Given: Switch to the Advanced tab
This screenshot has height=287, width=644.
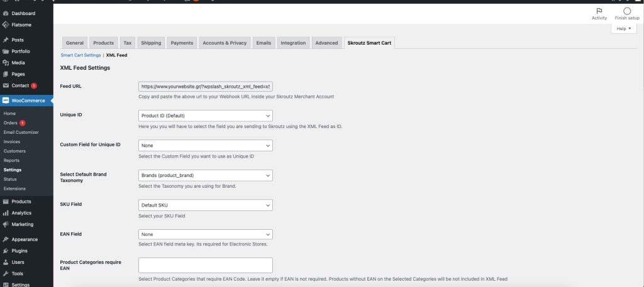Looking at the screenshot, I should pos(326,43).
